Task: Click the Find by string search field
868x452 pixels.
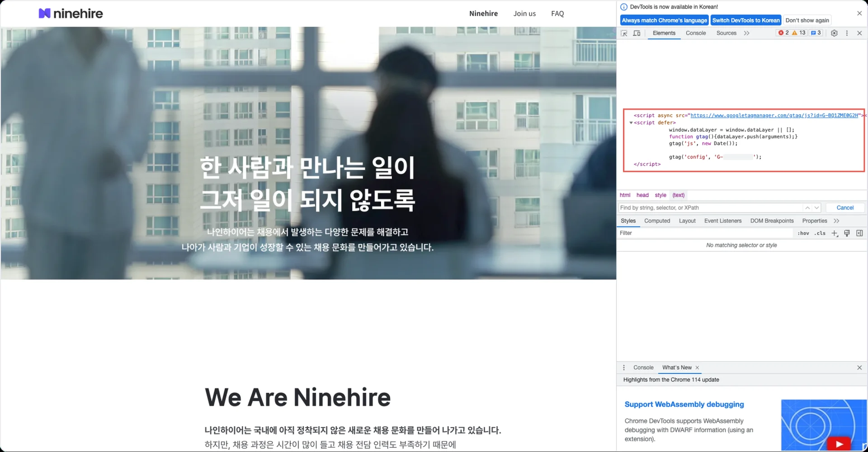Action: coord(710,208)
